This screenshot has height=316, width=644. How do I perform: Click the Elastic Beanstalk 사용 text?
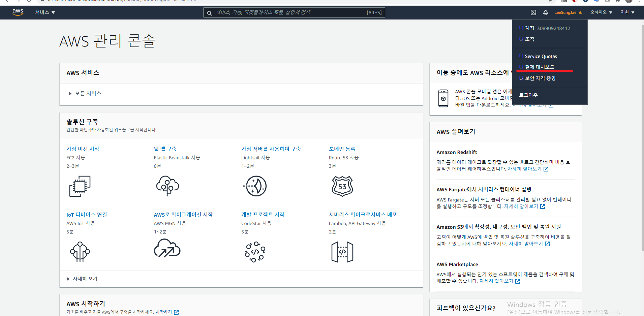[177, 158]
